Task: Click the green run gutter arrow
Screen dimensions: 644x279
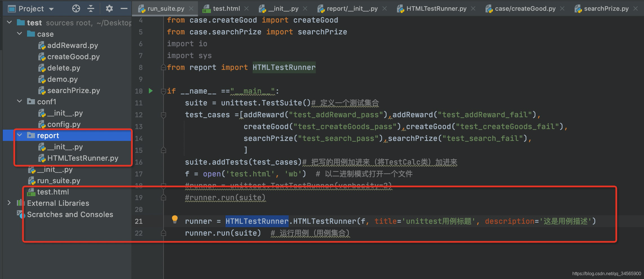Action: click(x=151, y=91)
